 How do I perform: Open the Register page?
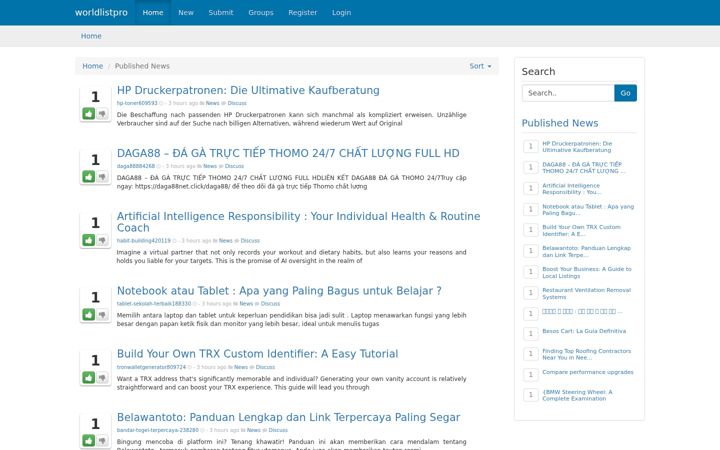click(303, 12)
